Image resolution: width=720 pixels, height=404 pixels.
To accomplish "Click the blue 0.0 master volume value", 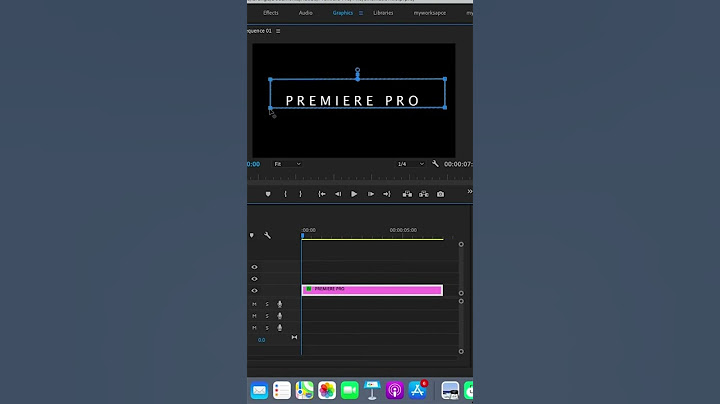I will point(261,340).
